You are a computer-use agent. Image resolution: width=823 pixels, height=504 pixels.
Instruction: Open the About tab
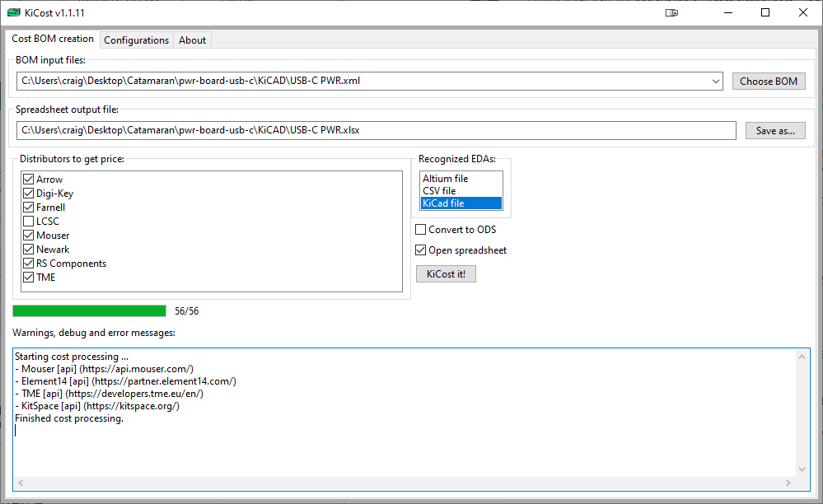pyautogui.click(x=192, y=40)
